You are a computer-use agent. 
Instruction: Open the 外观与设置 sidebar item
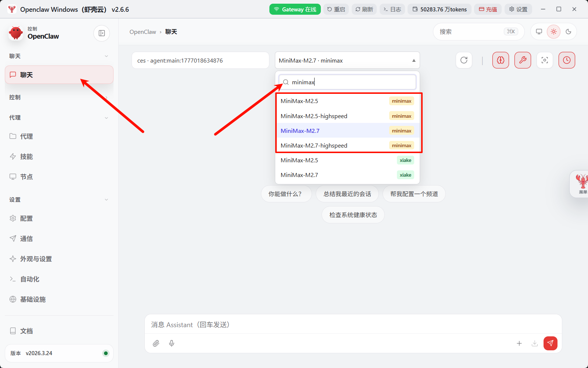59,259
